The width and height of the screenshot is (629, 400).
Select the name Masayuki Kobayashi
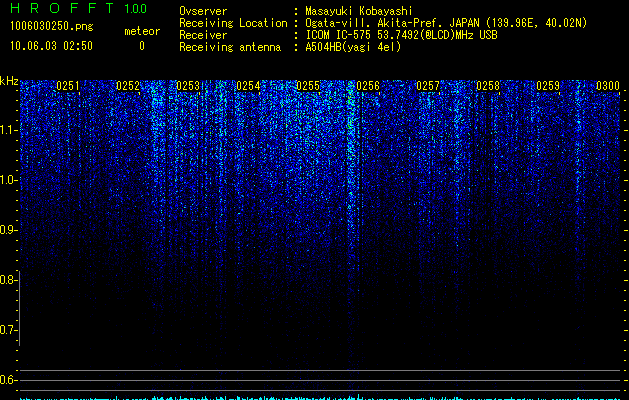(359, 11)
